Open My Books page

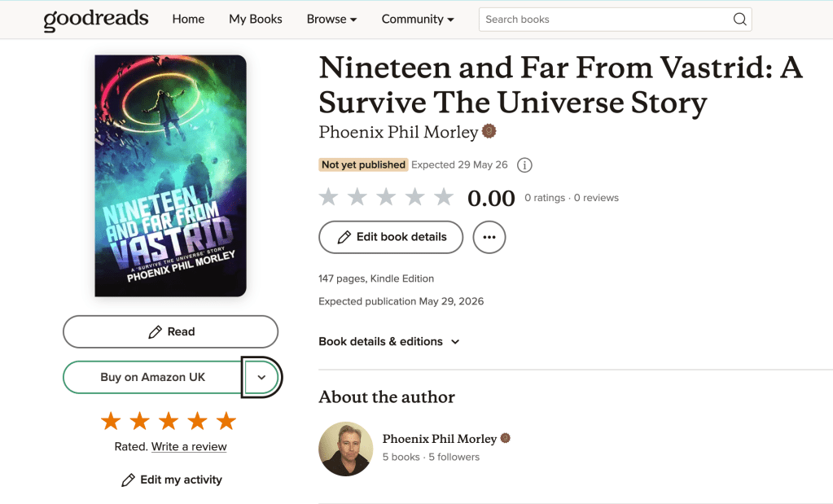click(x=256, y=19)
